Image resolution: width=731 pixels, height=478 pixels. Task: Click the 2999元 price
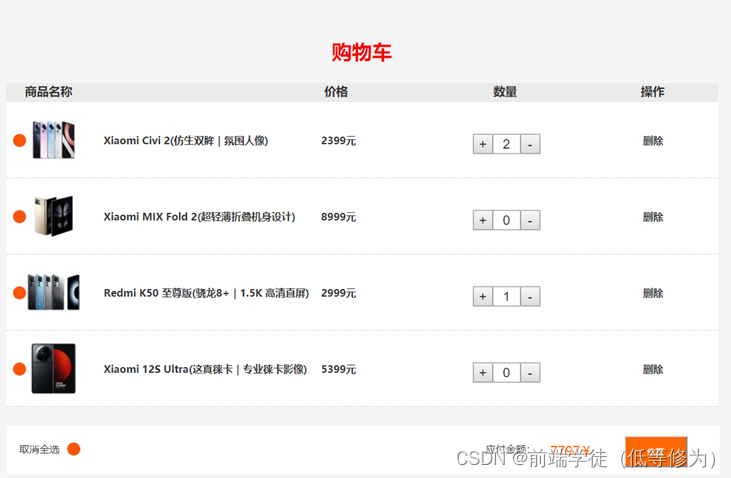pos(338,293)
